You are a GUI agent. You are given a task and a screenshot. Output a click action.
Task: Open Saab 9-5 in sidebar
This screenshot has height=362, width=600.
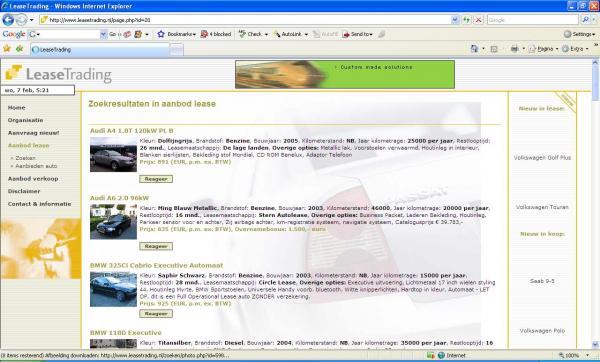click(x=542, y=281)
